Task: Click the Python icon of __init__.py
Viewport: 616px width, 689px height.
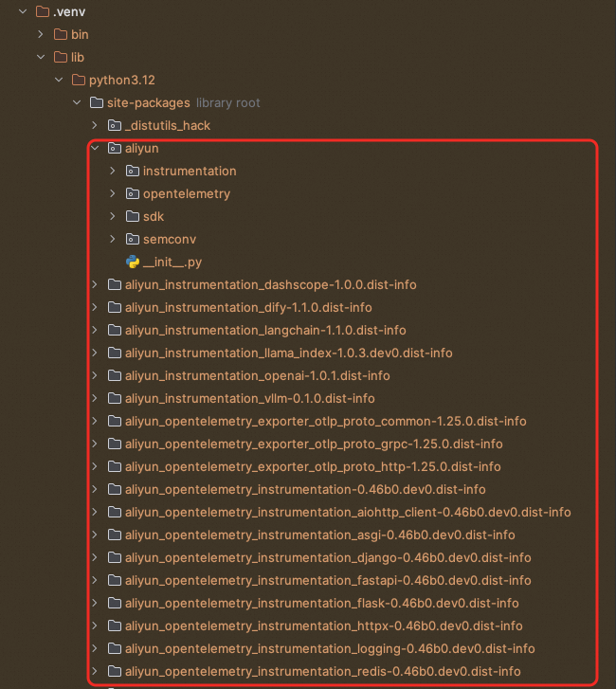Action: coord(133,262)
